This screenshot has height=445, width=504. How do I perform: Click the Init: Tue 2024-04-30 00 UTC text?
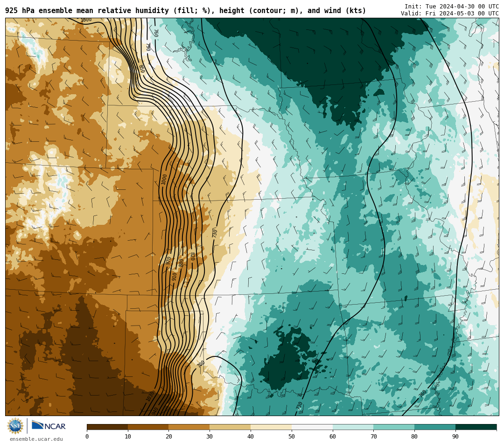(452, 7)
